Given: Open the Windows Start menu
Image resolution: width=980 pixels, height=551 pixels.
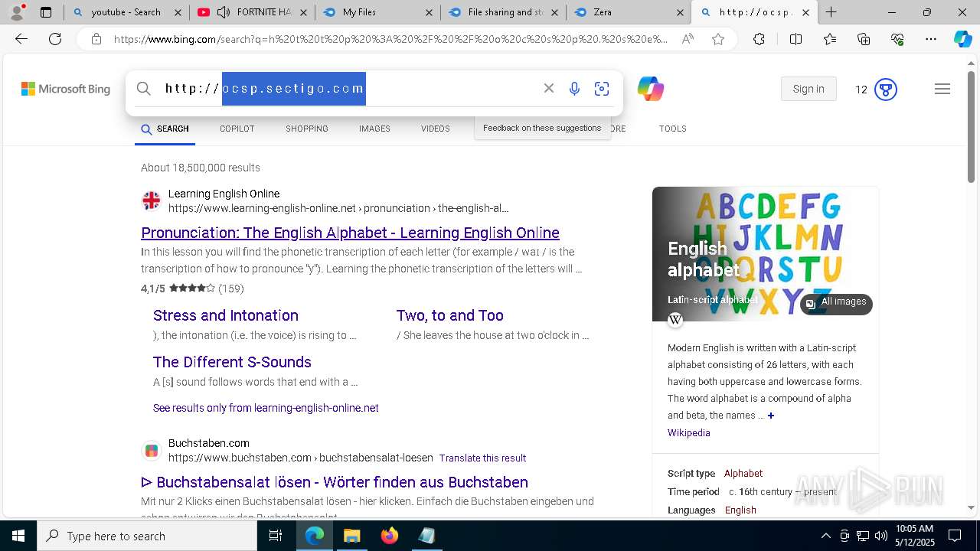Looking at the screenshot, I should point(18,536).
